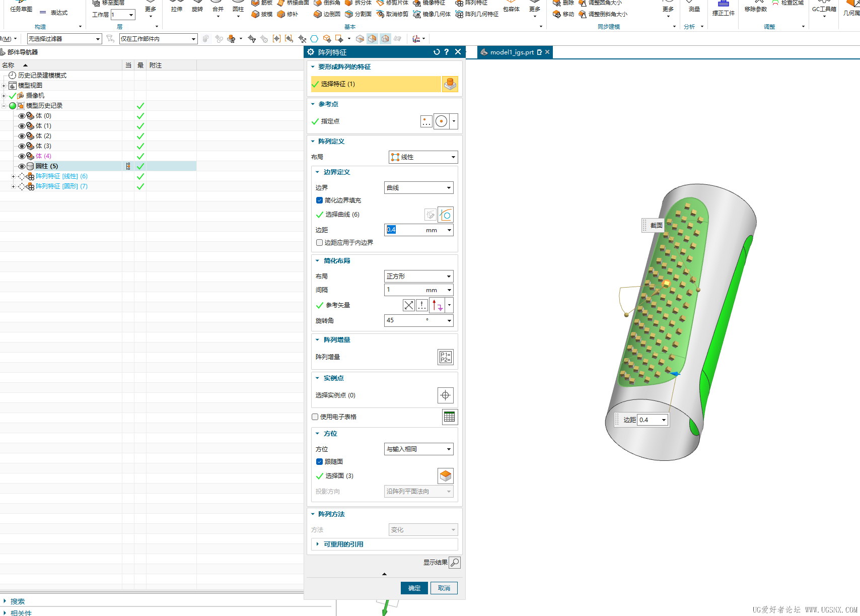Viewport: 860px width, 616px height.
Task: Hide body (0) via eye icon
Action: (x=22, y=116)
